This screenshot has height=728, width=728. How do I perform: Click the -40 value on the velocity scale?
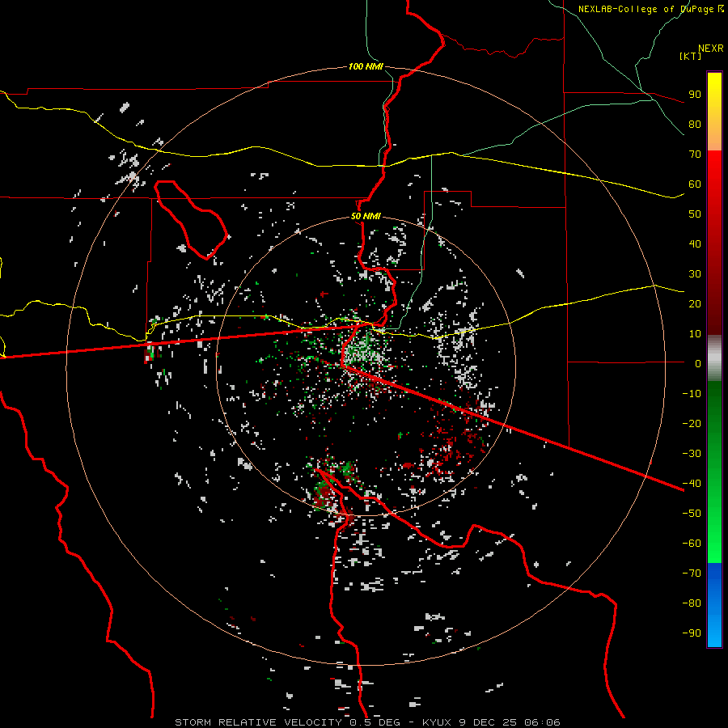pyautogui.click(x=692, y=484)
